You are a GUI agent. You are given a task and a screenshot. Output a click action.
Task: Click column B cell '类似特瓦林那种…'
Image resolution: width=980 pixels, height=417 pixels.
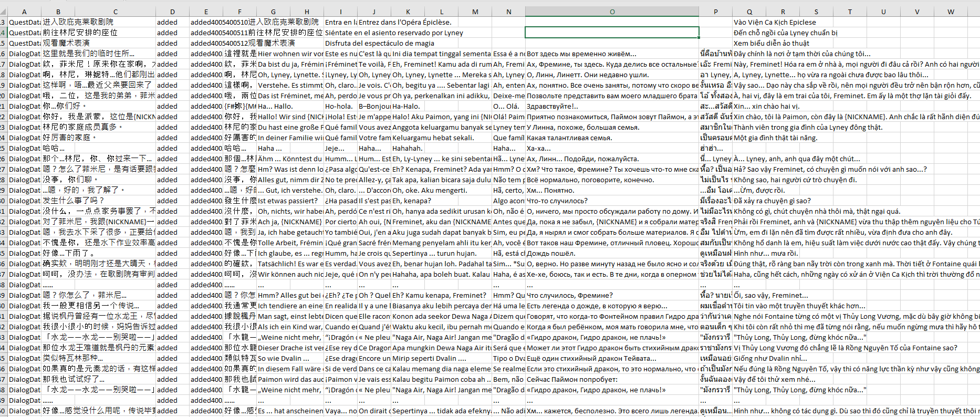tap(73, 358)
